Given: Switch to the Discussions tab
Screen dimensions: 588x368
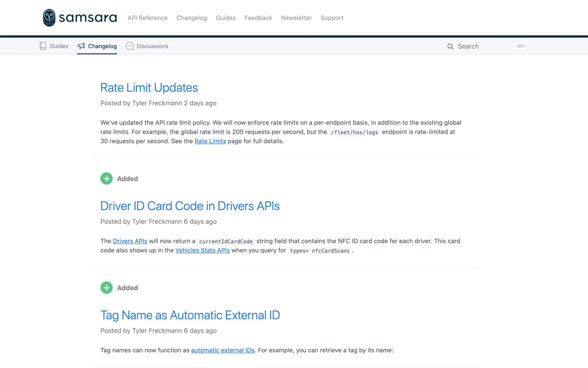Looking at the screenshot, I should 152,46.
